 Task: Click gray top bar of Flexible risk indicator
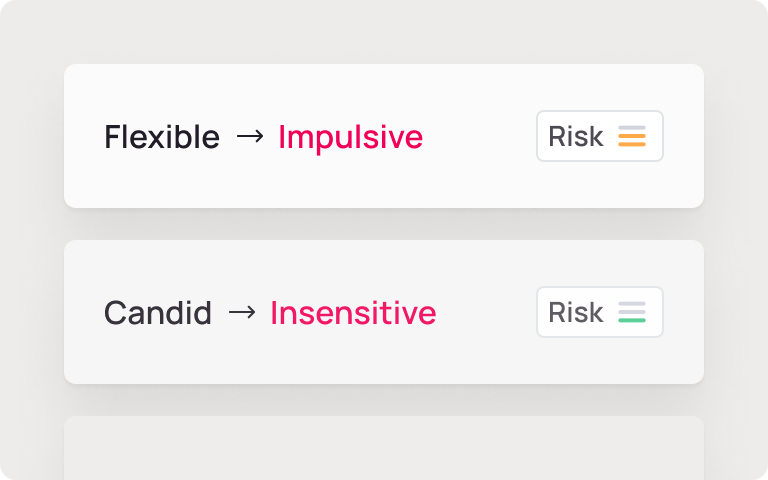[631, 129]
